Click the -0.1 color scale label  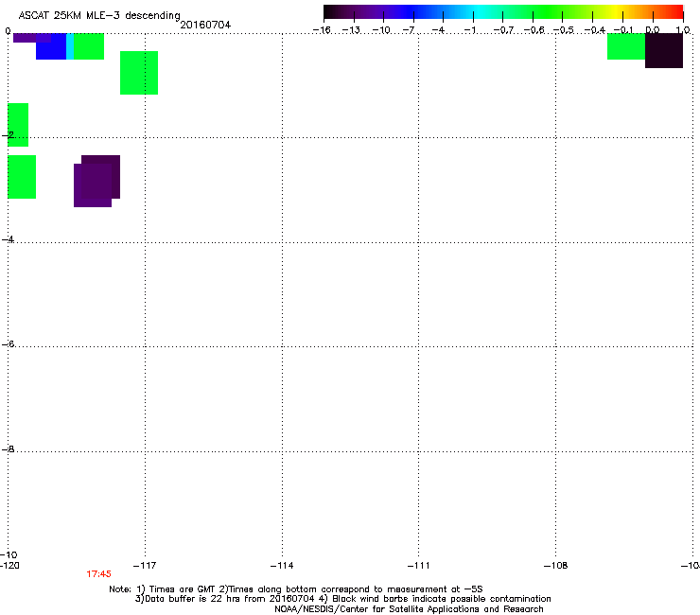(x=623, y=30)
